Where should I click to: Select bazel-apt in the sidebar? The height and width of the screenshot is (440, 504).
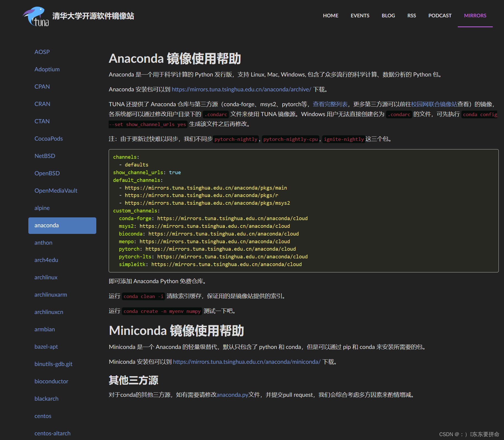pos(46,346)
